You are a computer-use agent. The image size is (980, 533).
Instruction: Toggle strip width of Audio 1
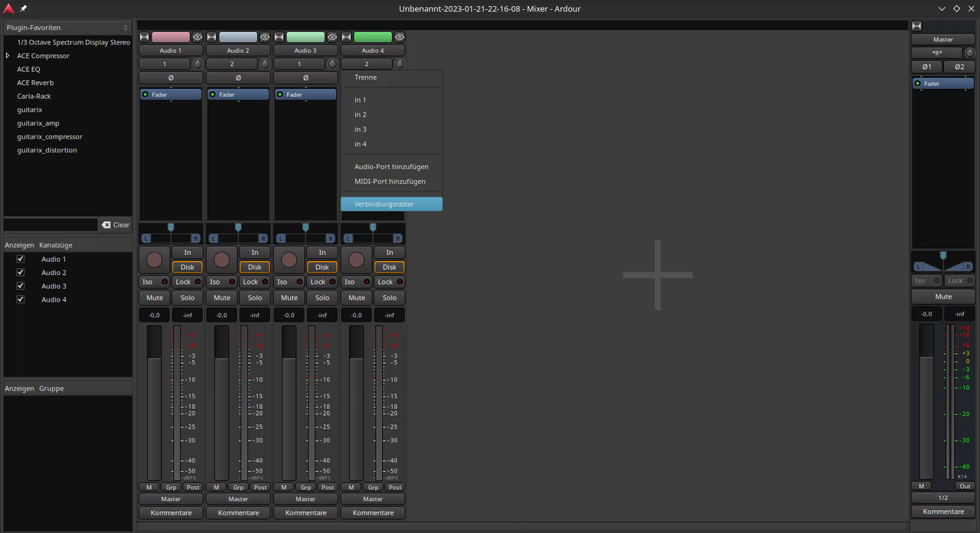pyautogui.click(x=144, y=37)
